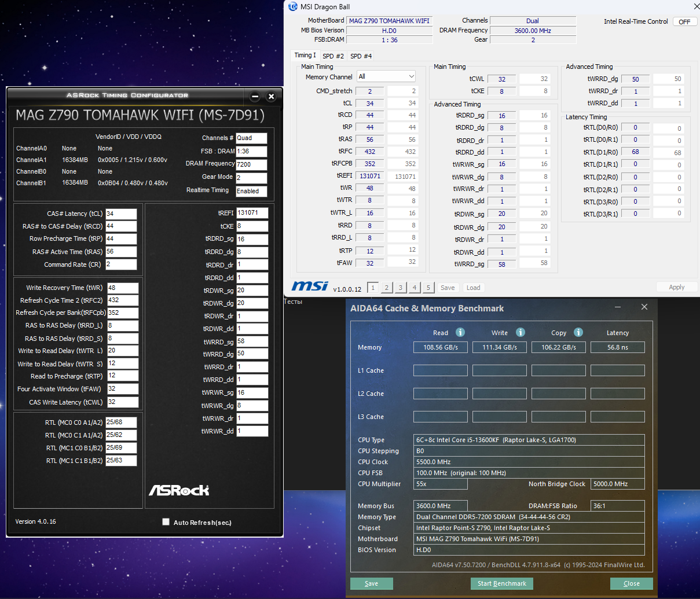Click the tRCD input field in MSI Dragon Ball
The height and width of the screenshot is (599, 700).
coord(370,115)
